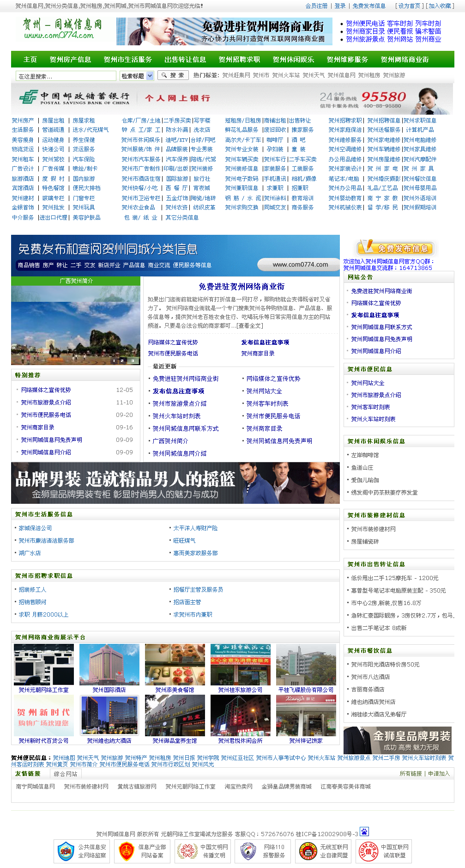Click 左岸咖啡馆 in leisure info
Viewport: 465px width, 868px height.
(365, 455)
